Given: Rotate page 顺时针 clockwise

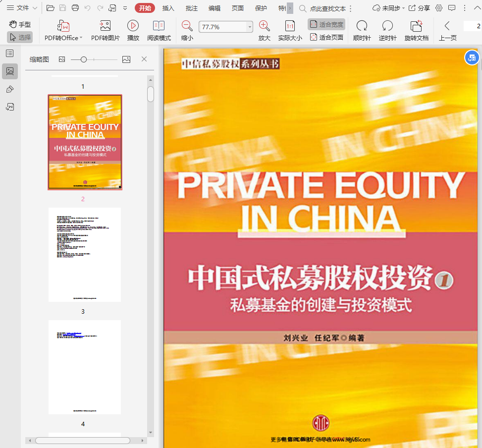Looking at the screenshot, I should pos(362,30).
